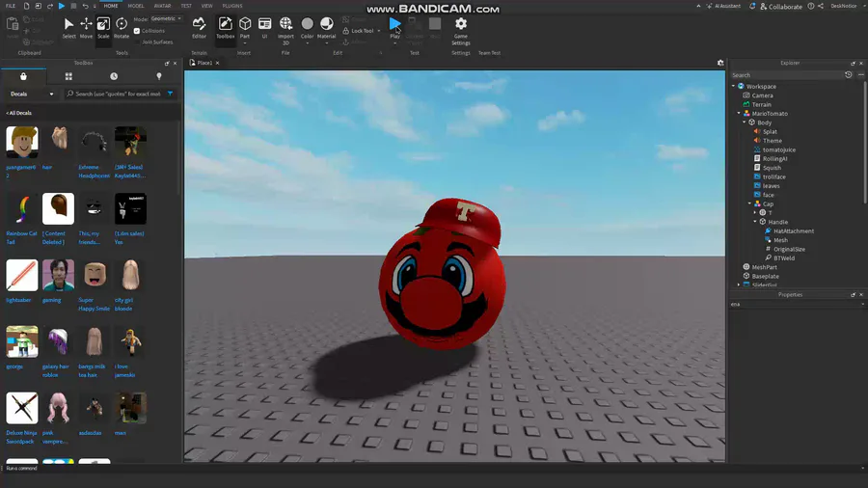Expand the Part dropdown arrow
Screen dimensions: 868x488
pyautogui.click(x=245, y=43)
